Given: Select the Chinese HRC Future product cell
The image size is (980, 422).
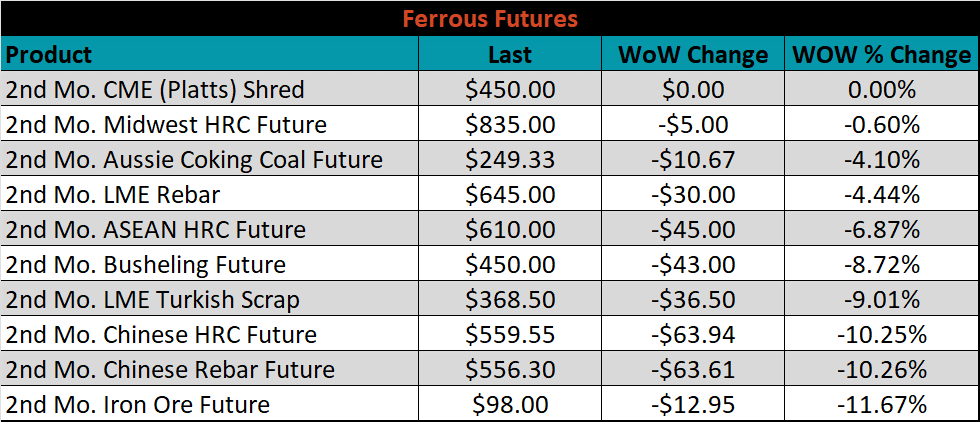Looking at the screenshot, I should click(210, 333).
